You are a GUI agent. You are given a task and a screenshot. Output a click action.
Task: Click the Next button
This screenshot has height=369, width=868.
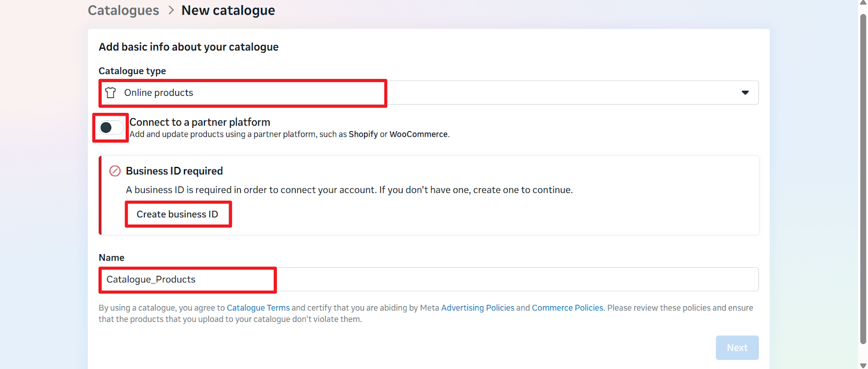click(737, 348)
